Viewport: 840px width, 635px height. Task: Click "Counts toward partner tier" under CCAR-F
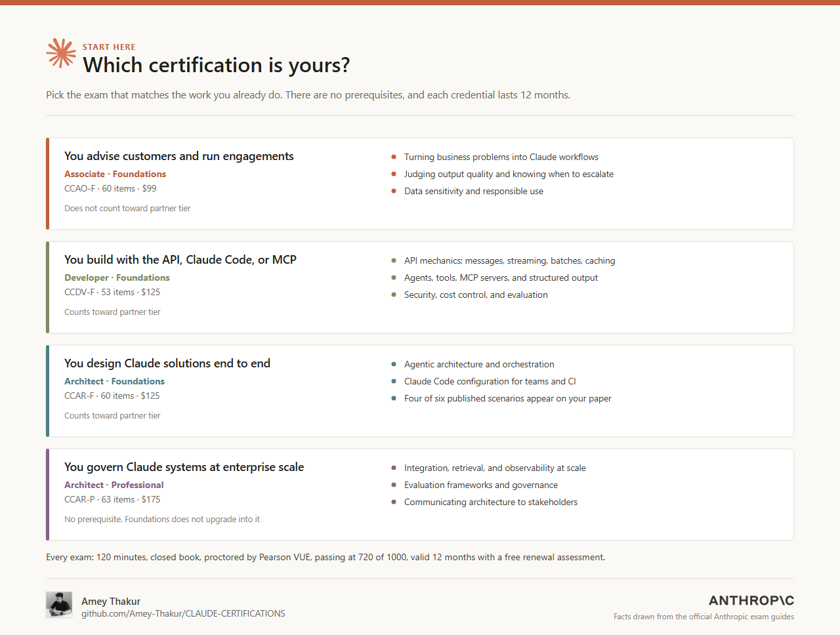pos(112,416)
